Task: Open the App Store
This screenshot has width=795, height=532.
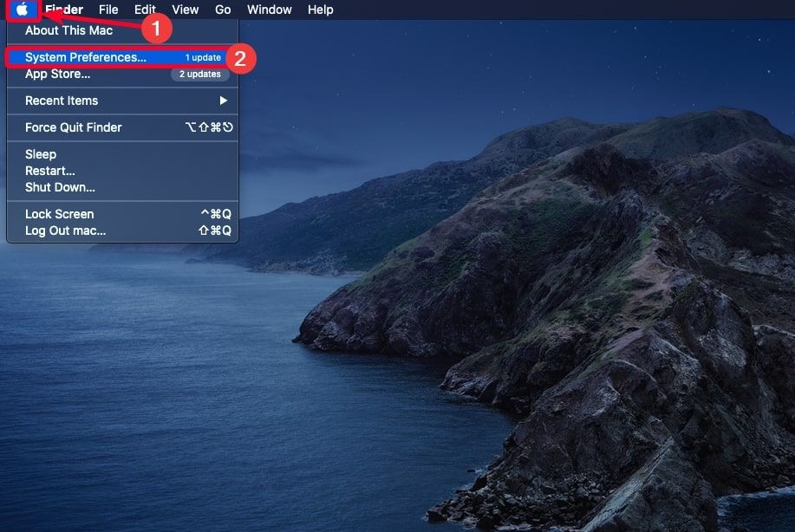Action: click(59, 75)
